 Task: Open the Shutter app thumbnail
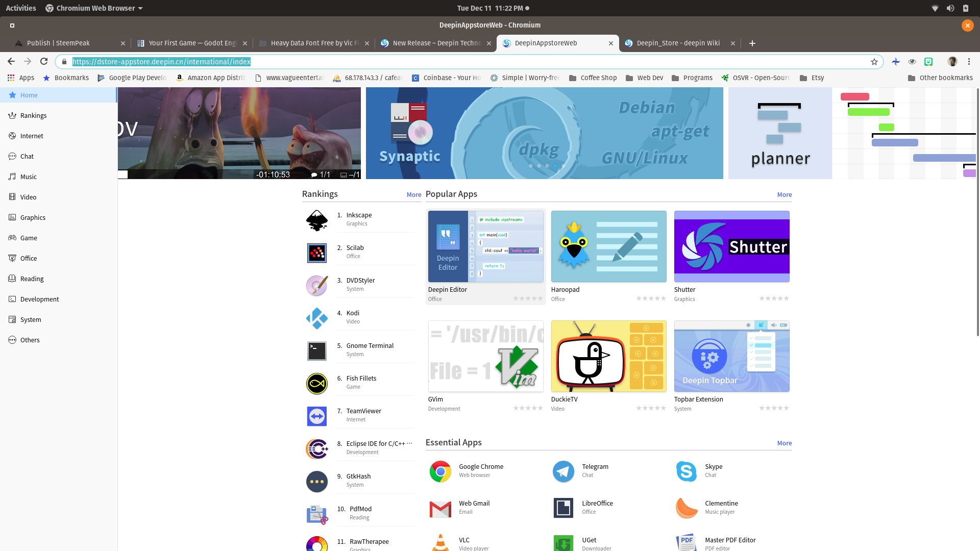coord(731,246)
